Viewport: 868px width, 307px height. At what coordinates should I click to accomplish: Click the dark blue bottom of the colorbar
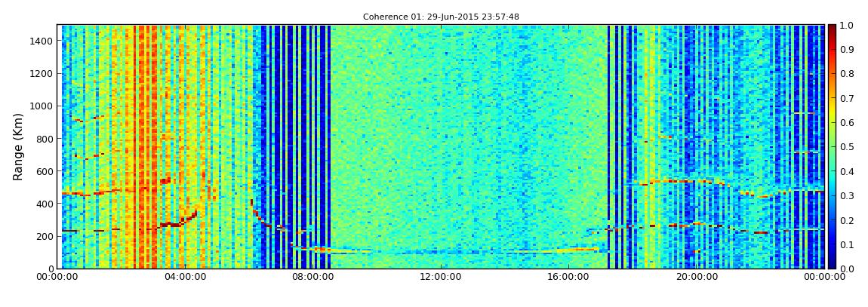coord(832,263)
